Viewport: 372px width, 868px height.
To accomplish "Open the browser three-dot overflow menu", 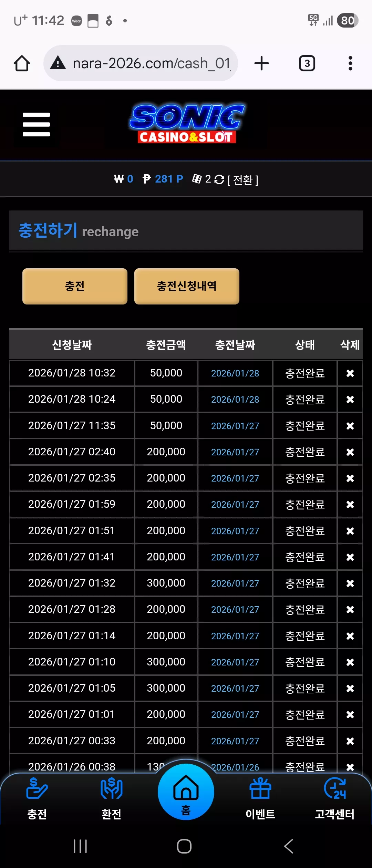I will pos(350,63).
